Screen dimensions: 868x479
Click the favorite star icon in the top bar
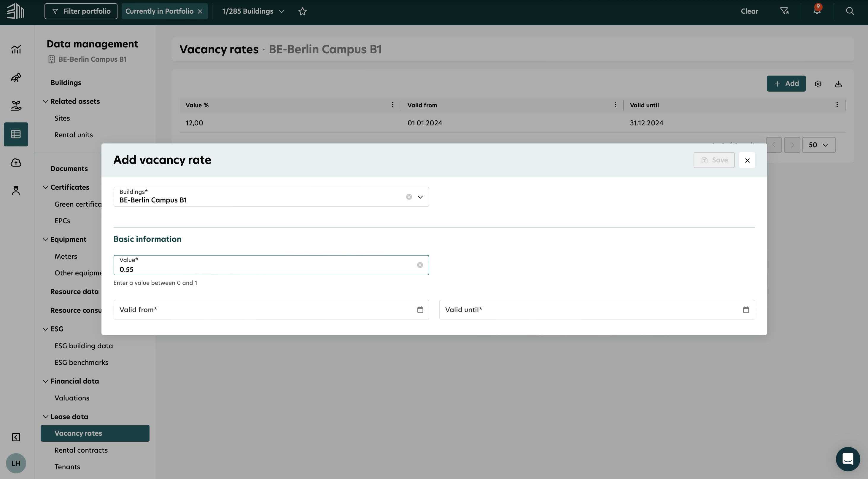(302, 12)
